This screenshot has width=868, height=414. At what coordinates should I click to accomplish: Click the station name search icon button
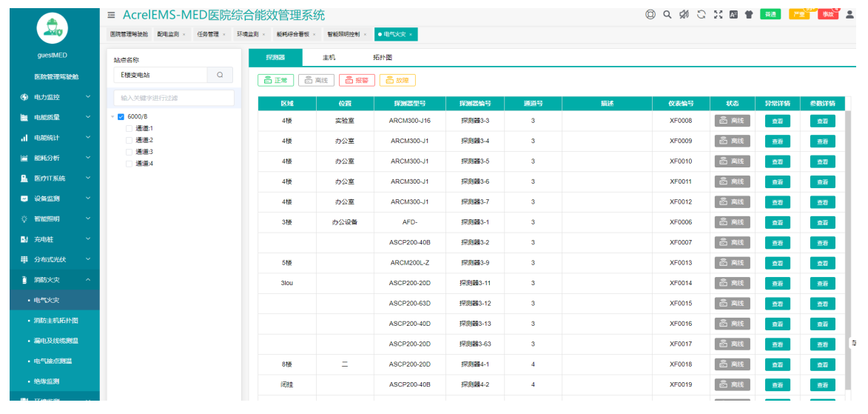click(220, 75)
